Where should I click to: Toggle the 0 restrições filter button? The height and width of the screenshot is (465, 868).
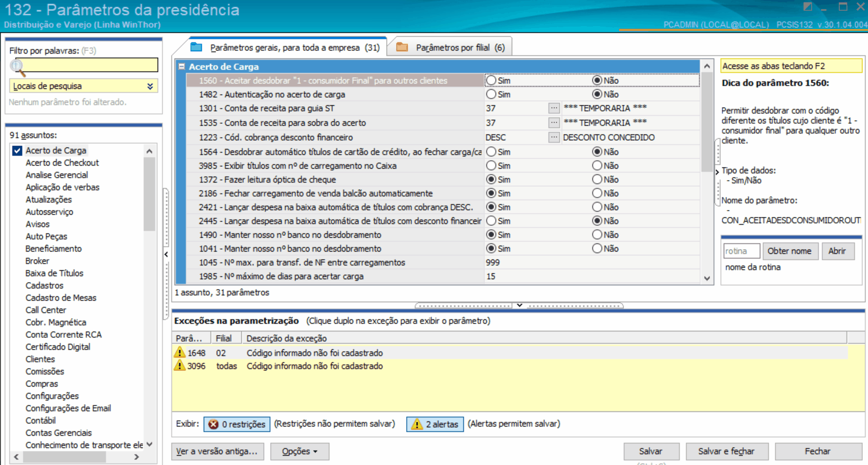click(237, 424)
